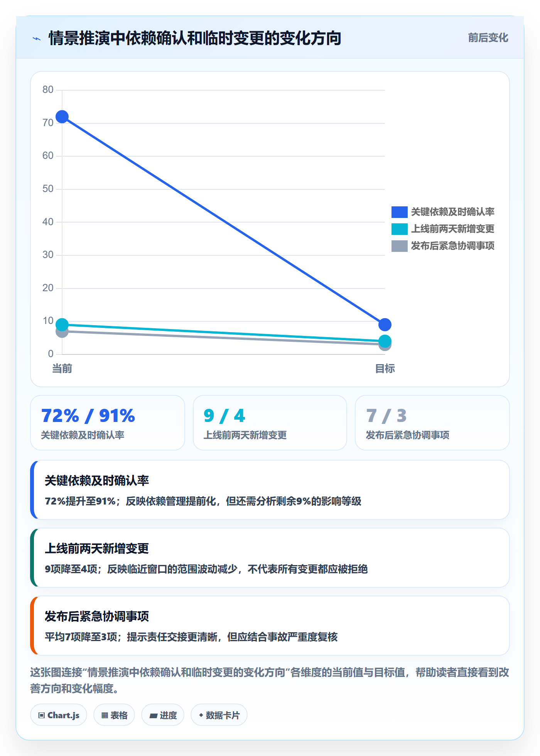This screenshot has height=756, width=540.
Task: Click the cyan data point at 目标
Action: [385, 341]
